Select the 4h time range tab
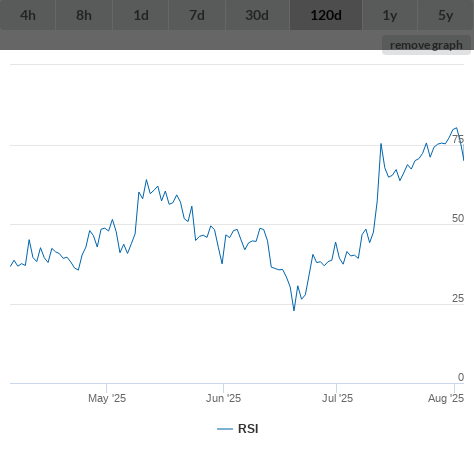The image size is (474, 455). (28, 15)
